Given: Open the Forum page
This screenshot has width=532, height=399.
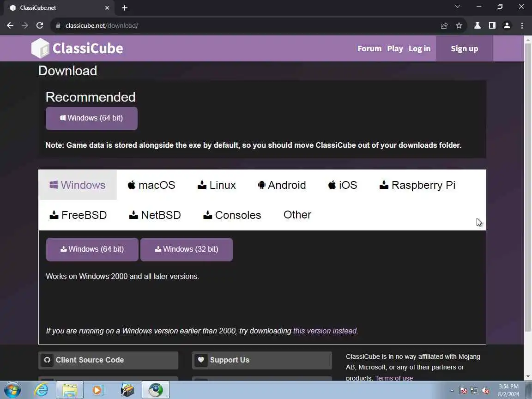Looking at the screenshot, I should (x=369, y=48).
